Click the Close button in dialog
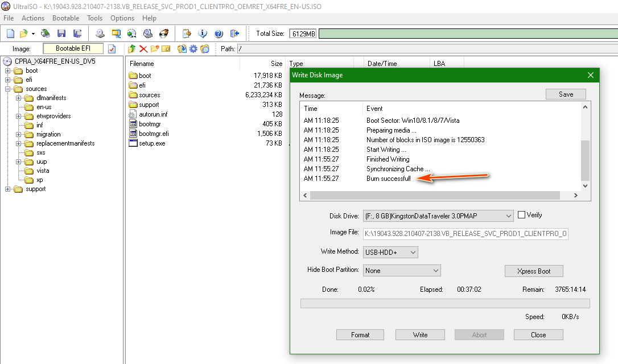618x364 pixels. tap(538, 335)
